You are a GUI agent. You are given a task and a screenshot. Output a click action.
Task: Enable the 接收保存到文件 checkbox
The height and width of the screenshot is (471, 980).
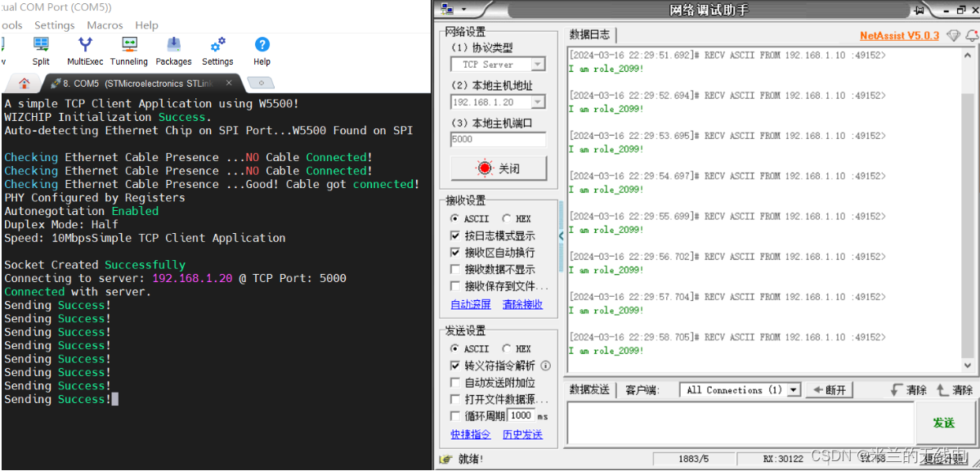tap(454, 285)
